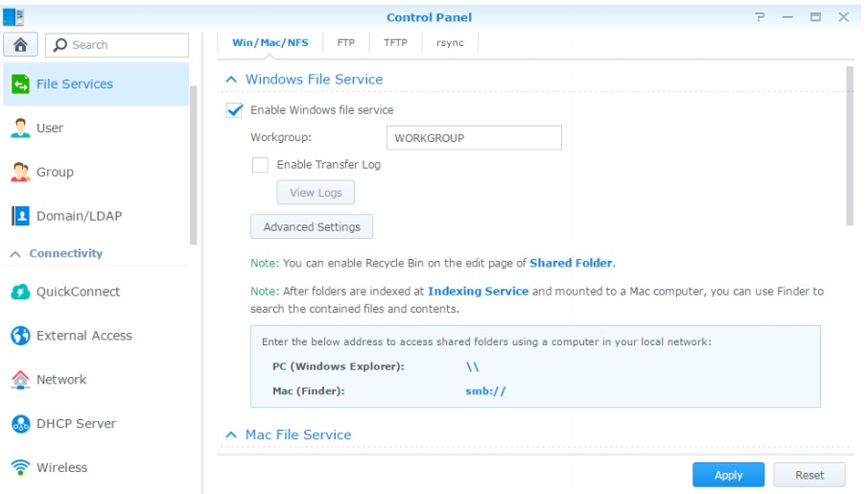Image resolution: width=868 pixels, height=494 pixels.
Task: Select the Network label
Action: (x=61, y=379)
